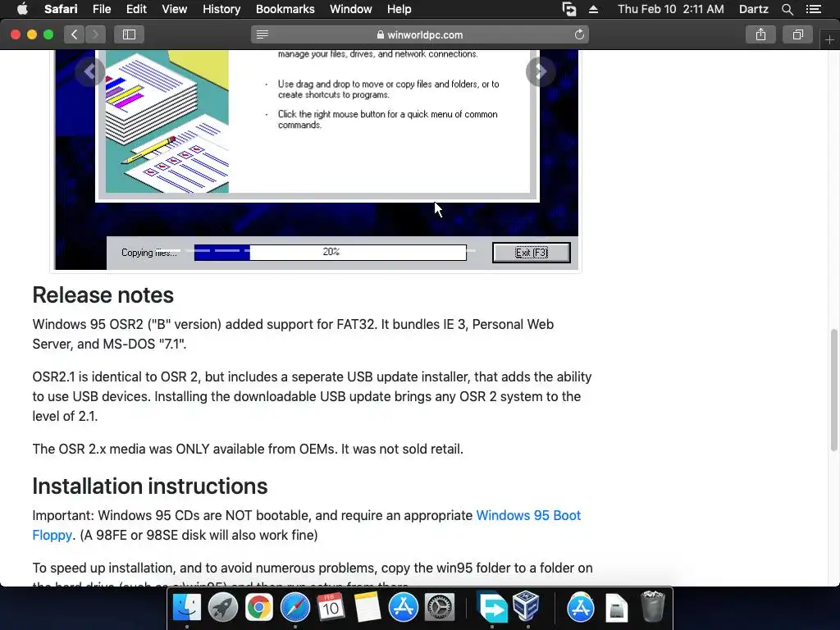Open the History menu
840x630 pixels.
click(x=221, y=9)
